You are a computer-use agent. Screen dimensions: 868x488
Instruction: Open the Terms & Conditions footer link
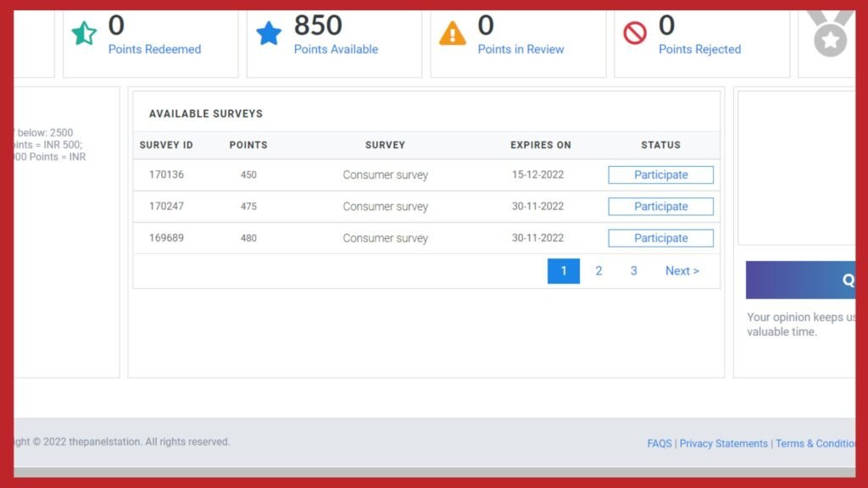coord(815,444)
